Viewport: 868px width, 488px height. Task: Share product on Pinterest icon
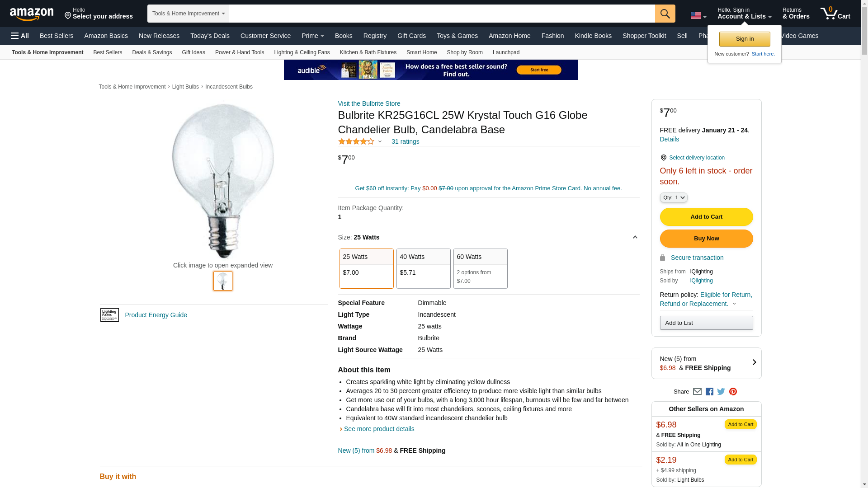(733, 392)
